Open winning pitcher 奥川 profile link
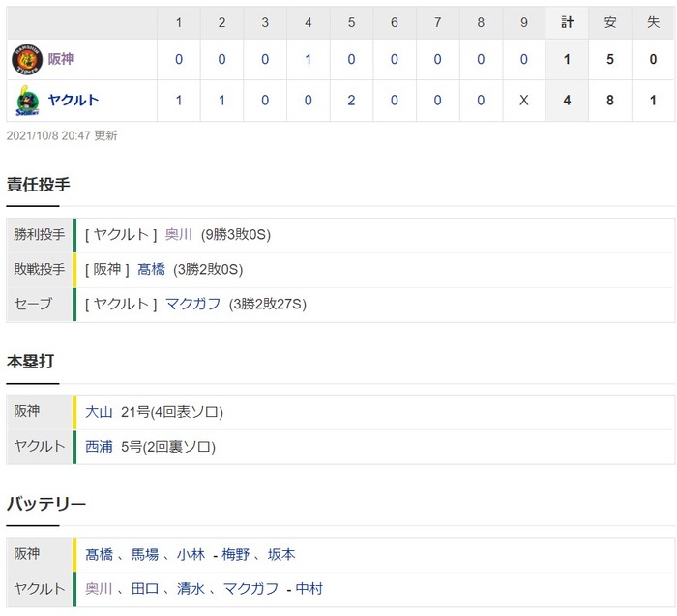This screenshot has width=677, height=616. 178,234
